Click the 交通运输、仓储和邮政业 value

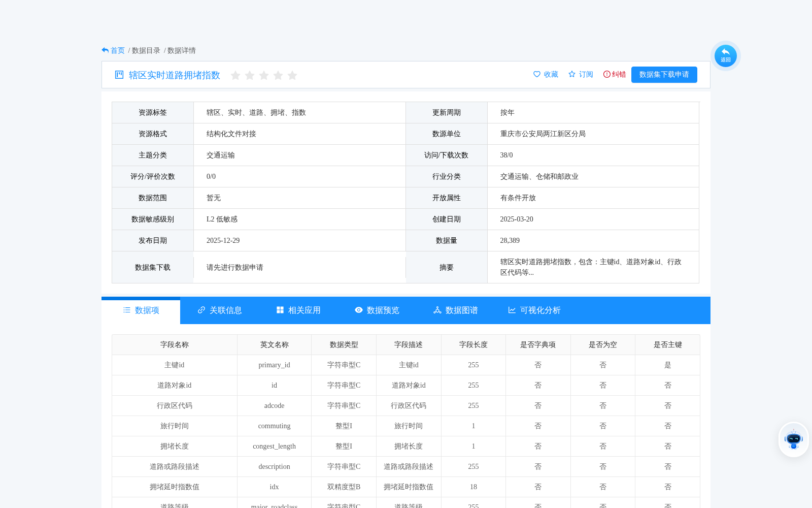pyautogui.click(x=539, y=177)
